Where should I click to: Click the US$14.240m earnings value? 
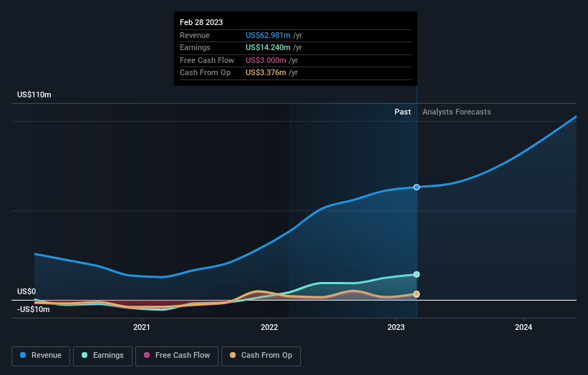coord(268,47)
